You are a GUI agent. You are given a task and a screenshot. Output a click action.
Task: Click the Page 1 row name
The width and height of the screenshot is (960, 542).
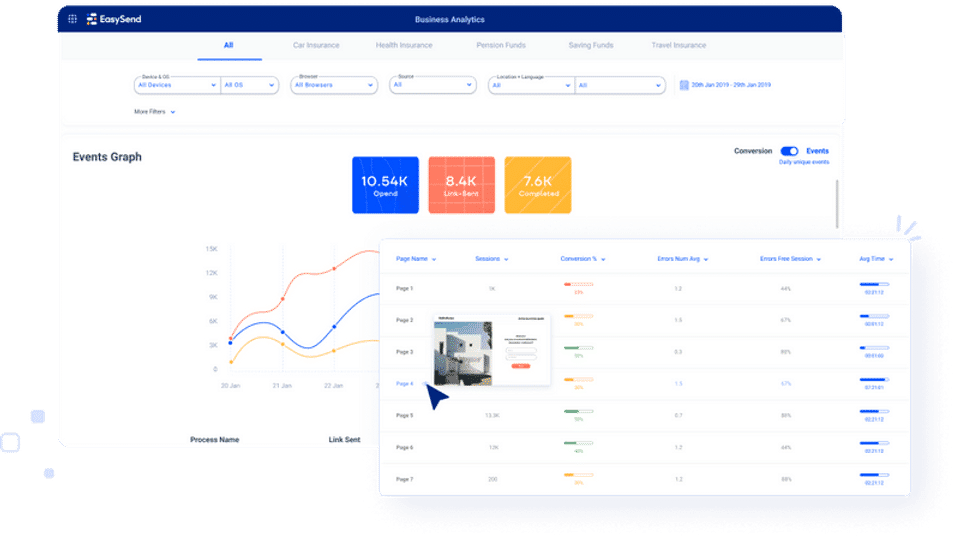[404, 288]
